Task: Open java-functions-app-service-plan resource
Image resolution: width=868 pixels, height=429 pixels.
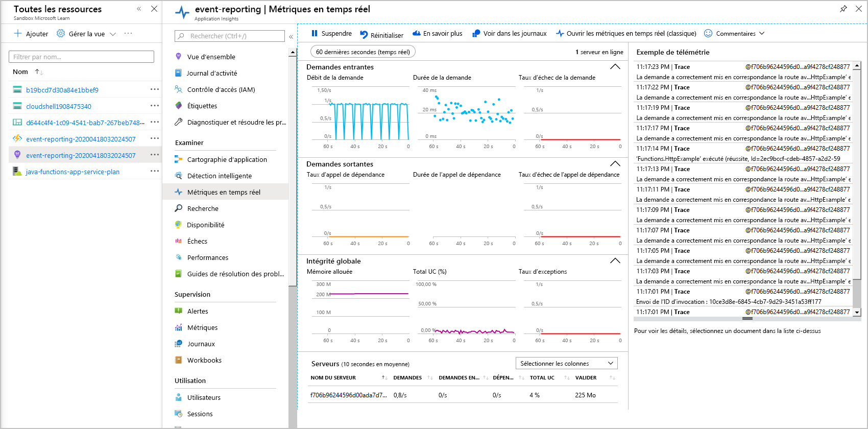Action: tap(73, 172)
